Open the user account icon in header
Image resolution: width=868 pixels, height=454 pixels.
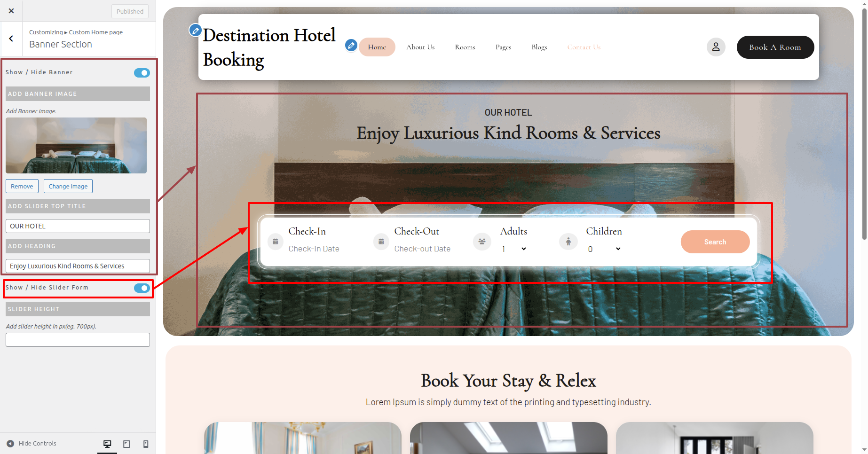click(716, 47)
